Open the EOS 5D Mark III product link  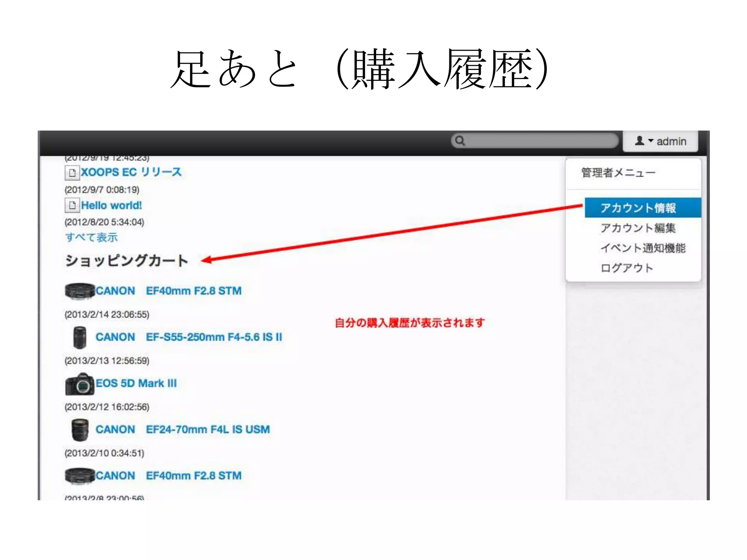(x=136, y=383)
